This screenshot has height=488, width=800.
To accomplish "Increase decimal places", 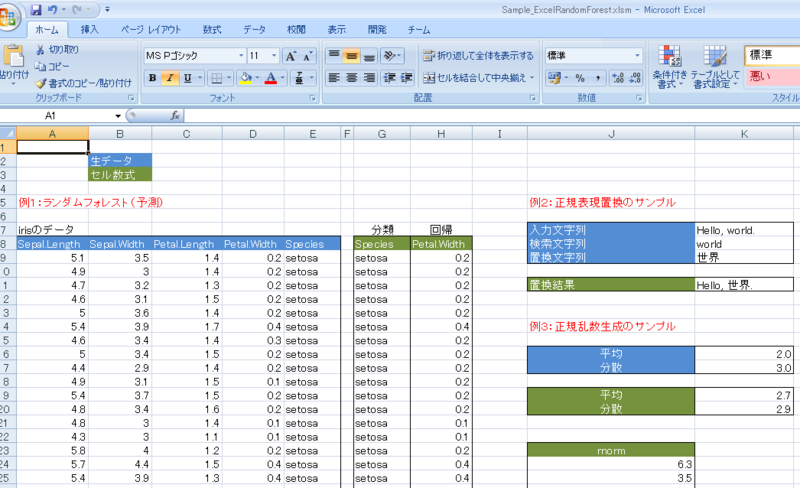I will (618, 78).
